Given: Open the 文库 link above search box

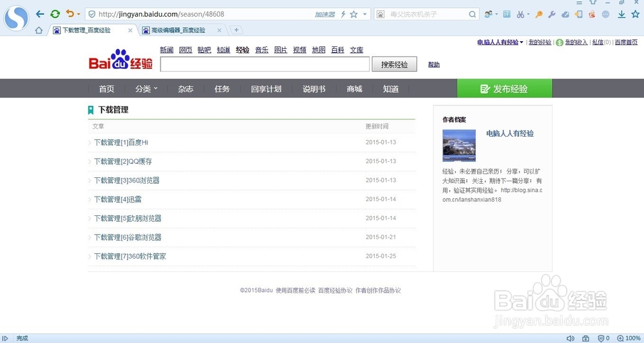Looking at the screenshot, I should (x=357, y=50).
